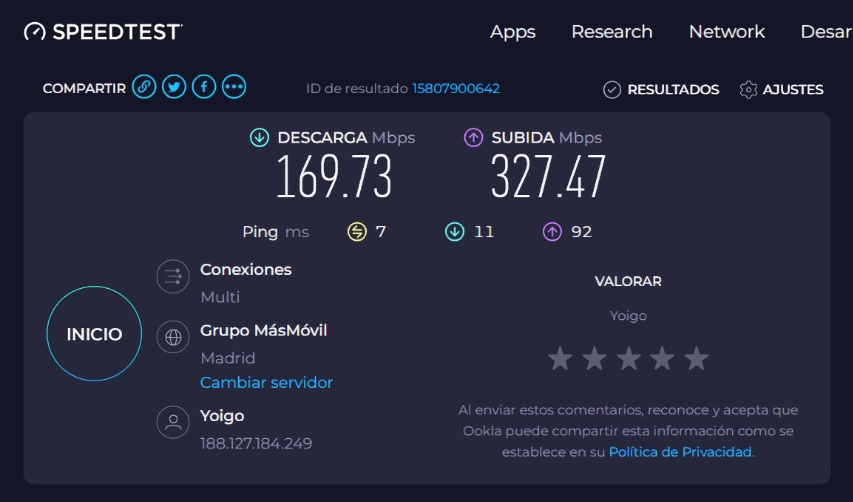Click the download speed value 169.73
Viewport: 853px width, 502px height.
tap(334, 176)
